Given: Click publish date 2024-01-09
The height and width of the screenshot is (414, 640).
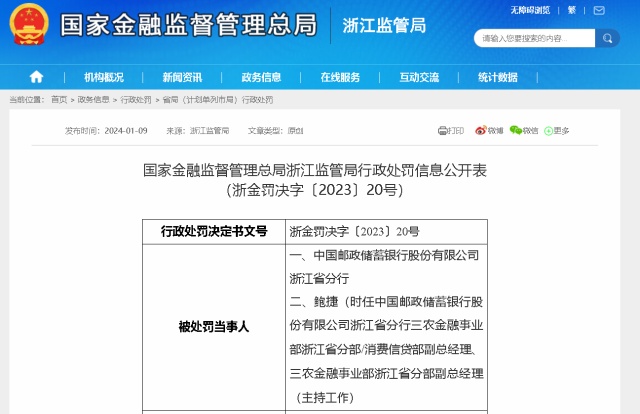Looking at the screenshot, I should [x=126, y=131].
